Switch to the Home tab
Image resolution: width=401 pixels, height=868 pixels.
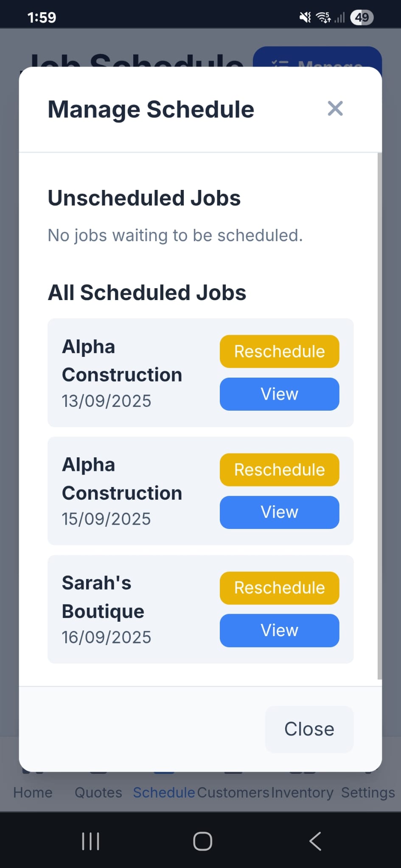click(x=33, y=792)
